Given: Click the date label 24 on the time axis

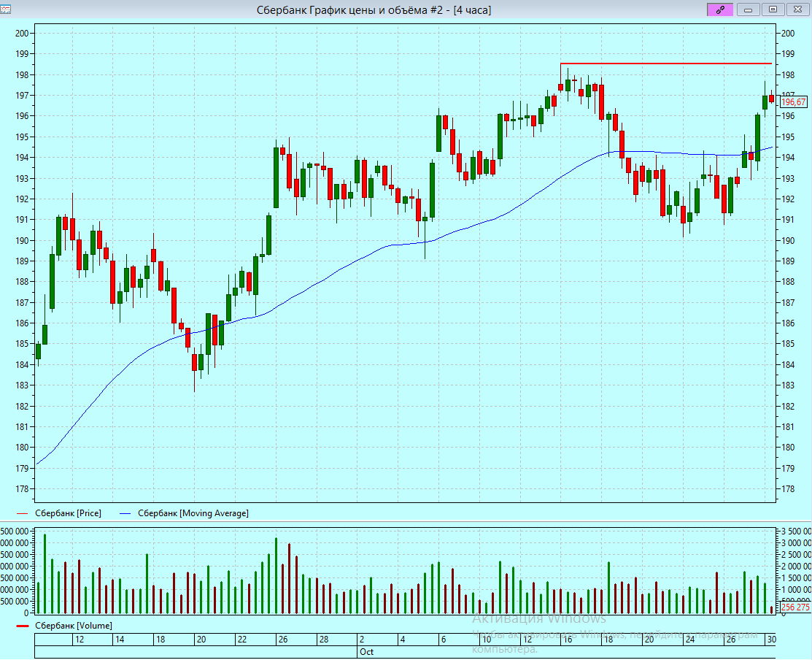Looking at the screenshot, I should pos(689,640).
